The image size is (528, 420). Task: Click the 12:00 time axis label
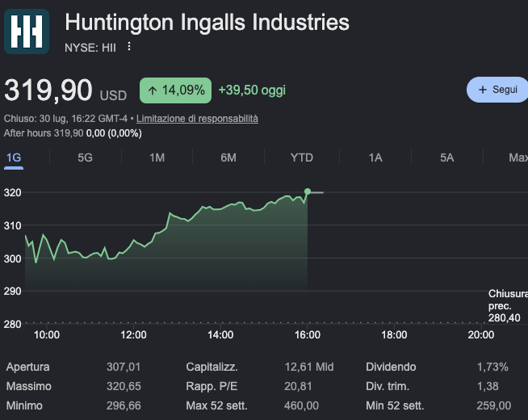pyautogui.click(x=134, y=334)
